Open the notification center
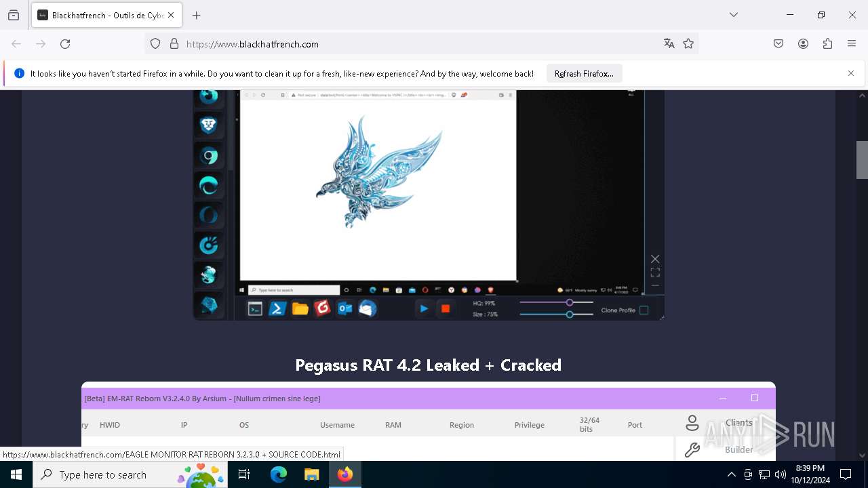868x488 pixels. coord(846,474)
